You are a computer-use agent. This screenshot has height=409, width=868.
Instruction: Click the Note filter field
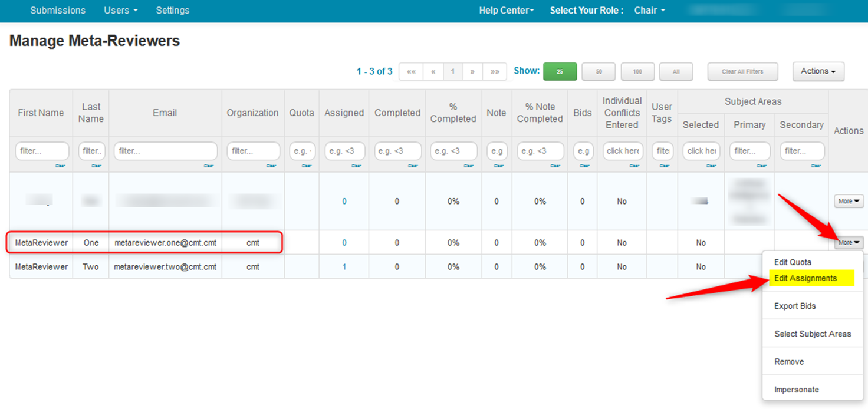point(497,151)
